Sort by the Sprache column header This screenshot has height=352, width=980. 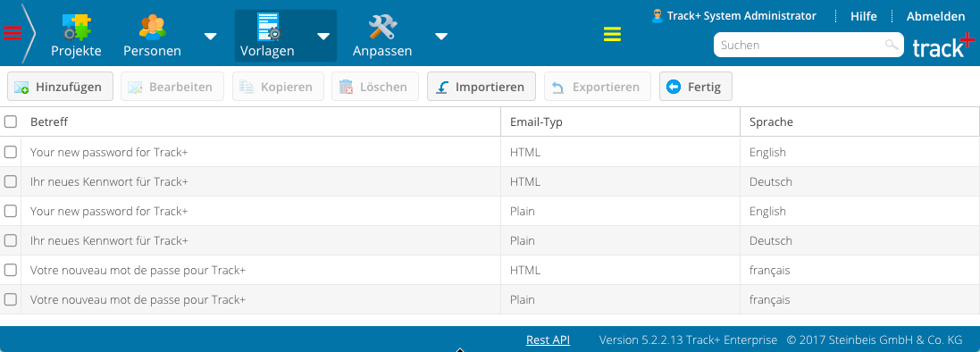click(860, 122)
